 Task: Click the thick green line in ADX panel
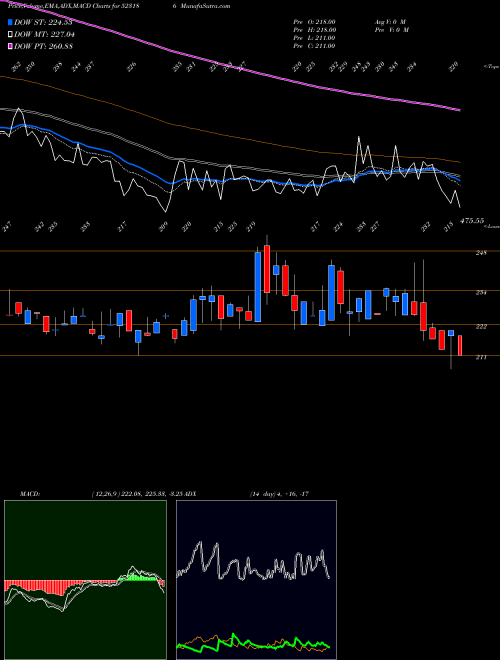253,643
